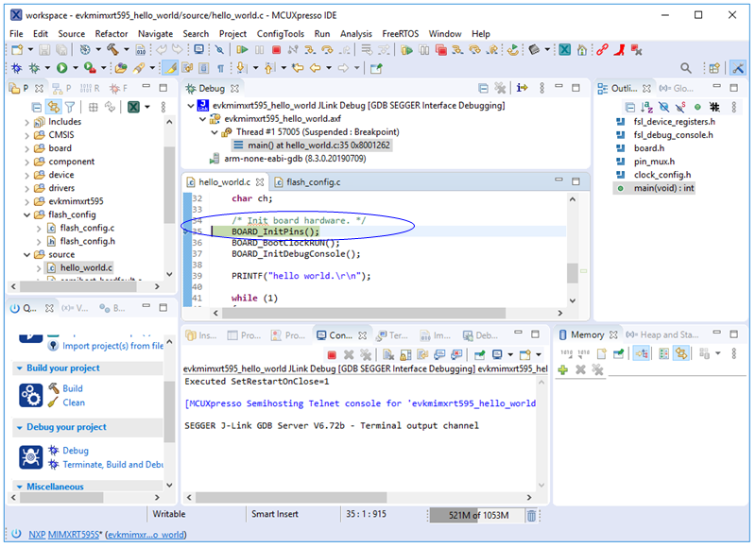Open the Run button dropdown arrow
Screen dimensions: 756x548
(x=76, y=68)
